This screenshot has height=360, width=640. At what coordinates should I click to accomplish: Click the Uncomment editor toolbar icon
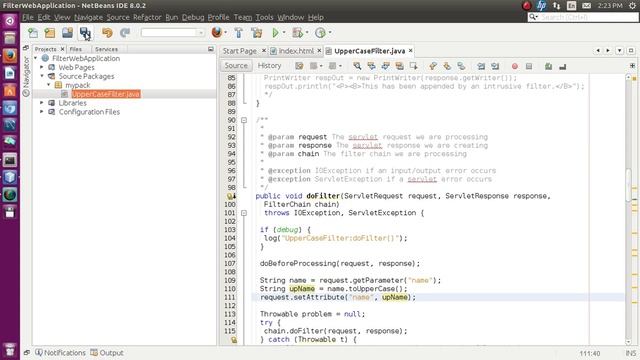pos(562,66)
